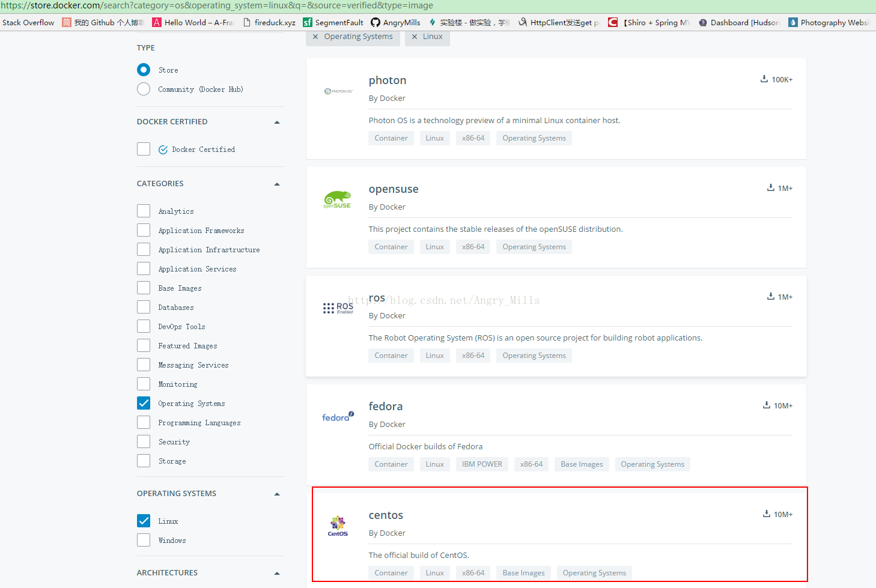Open the Github bookmark icon
This screenshot has width=876, height=588.
[67, 22]
